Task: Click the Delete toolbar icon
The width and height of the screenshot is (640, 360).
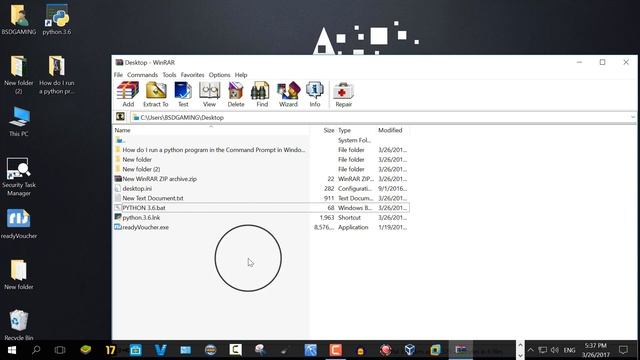Action: [x=236, y=94]
